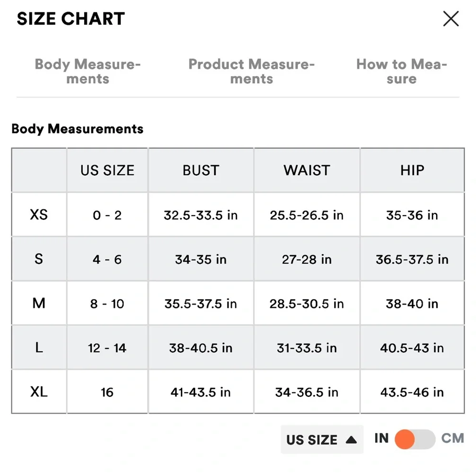Click the US SIZE column header
Viewport: 476px width, 476px height.
pyautogui.click(x=107, y=170)
